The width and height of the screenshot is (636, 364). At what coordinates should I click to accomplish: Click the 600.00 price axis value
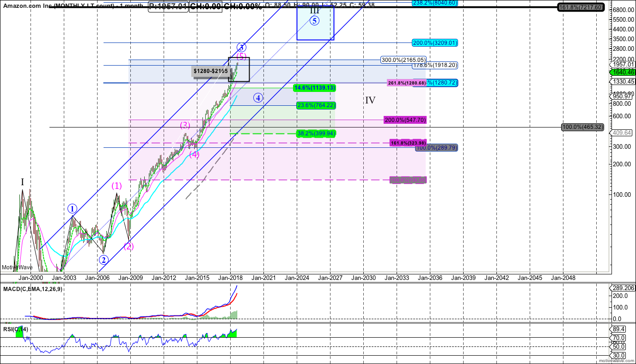point(622,116)
